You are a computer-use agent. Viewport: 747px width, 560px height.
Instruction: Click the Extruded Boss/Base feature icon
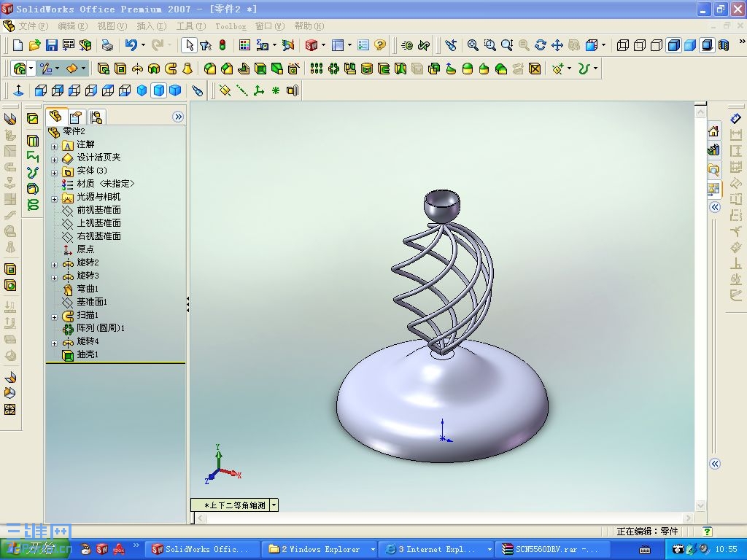tap(104, 69)
